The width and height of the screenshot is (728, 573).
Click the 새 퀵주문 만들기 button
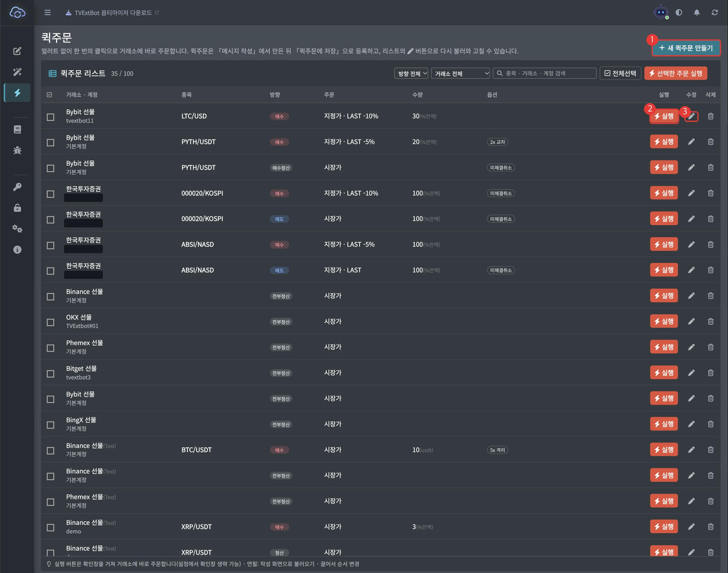point(686,48)
